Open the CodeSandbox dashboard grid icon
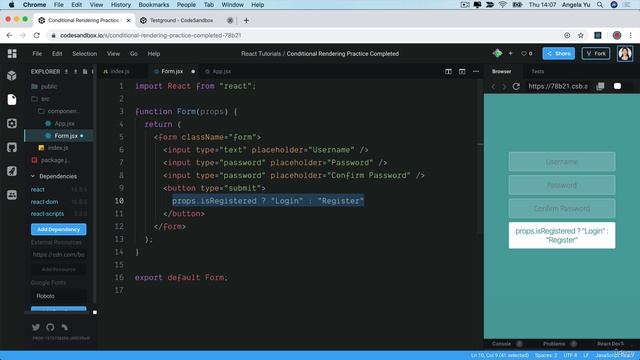Viewport: 640px width, 360px height. click(x=12, y=53)
